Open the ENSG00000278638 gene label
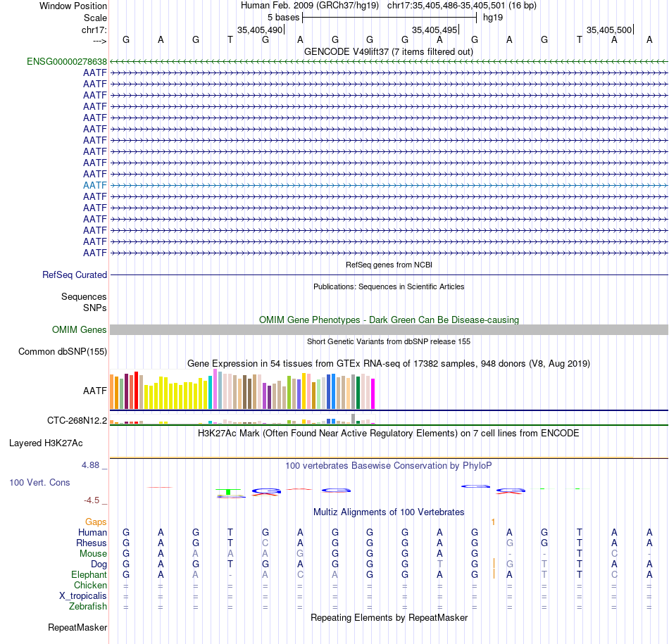The width and height of the screenshot is (669, 644). tap(67, 61)
